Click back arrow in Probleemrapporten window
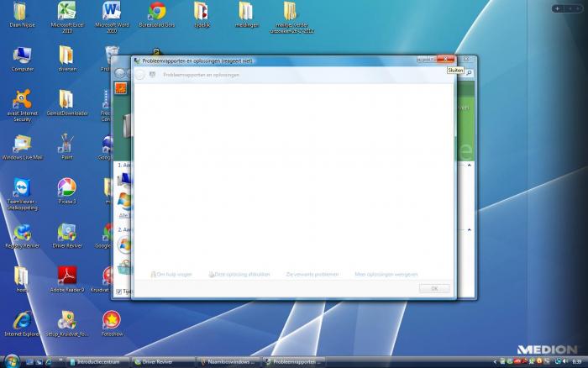 tap(139, 75)
